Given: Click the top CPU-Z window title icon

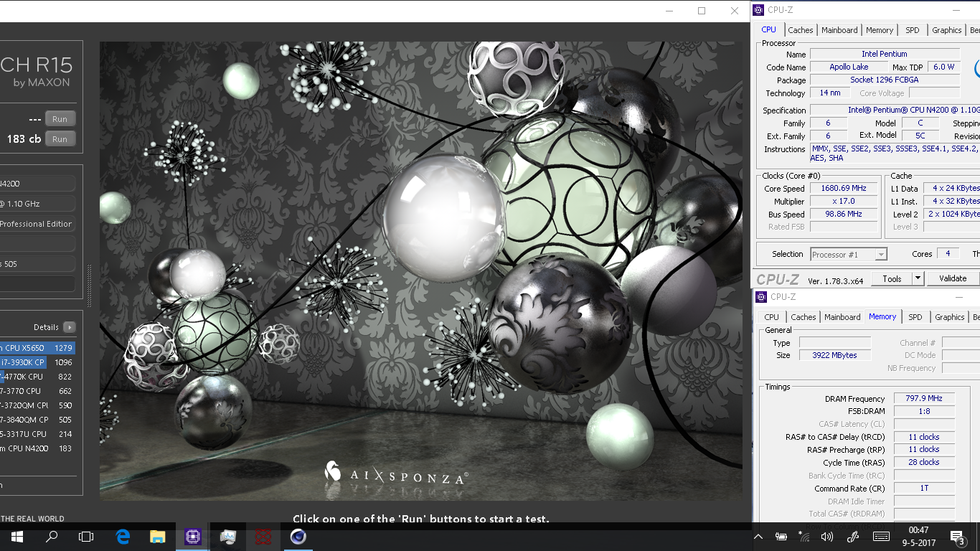Looking at the screenshot, I should click(x=758, y=10).
